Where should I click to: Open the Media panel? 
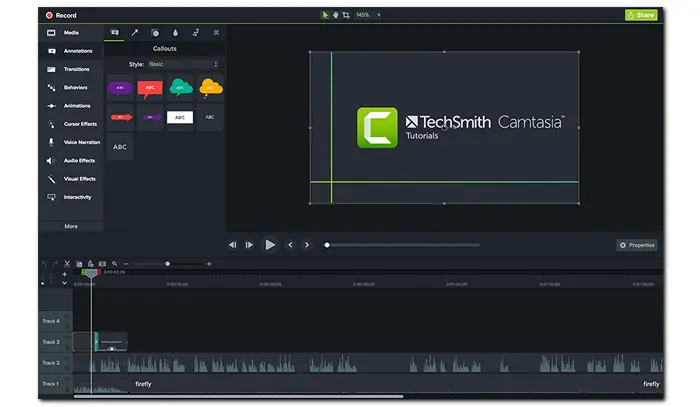[71, 33]
